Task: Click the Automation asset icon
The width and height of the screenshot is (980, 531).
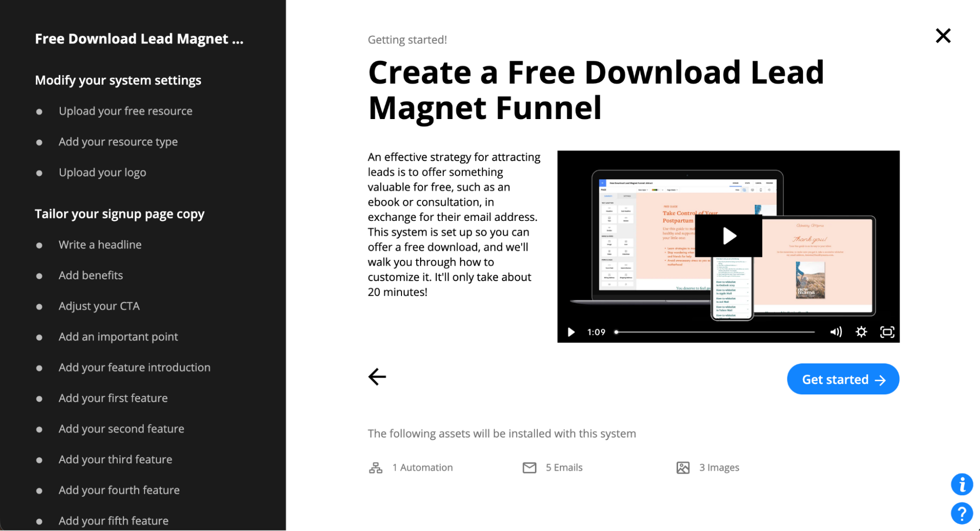Action: 376,468
